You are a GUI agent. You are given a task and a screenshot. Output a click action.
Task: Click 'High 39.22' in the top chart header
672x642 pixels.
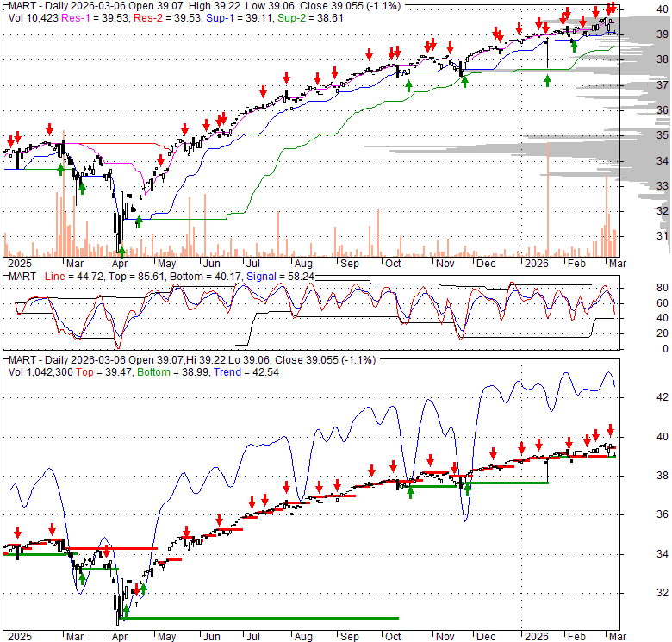pyautogui.click(x=215, y=6)
